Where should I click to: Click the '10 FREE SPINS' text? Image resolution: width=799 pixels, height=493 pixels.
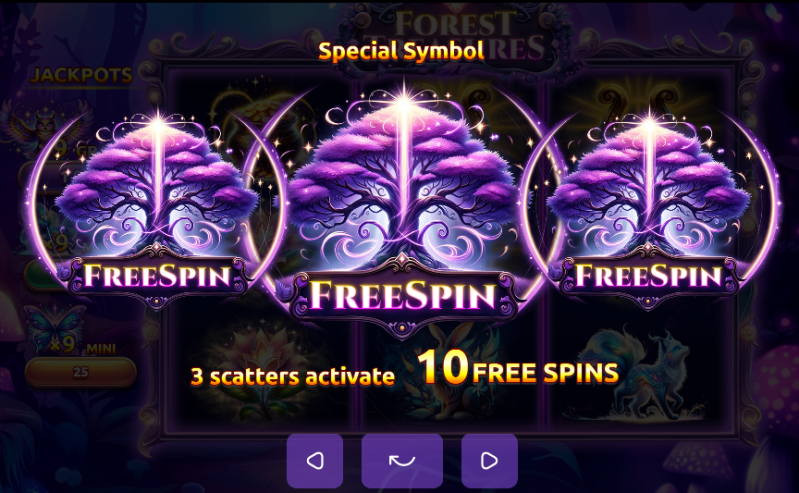pyautogui.click(x=518, y=368)
